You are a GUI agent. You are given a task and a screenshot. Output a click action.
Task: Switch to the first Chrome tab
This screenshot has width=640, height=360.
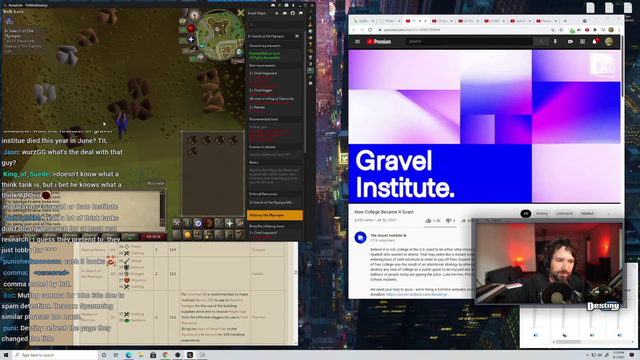(x=364, y=21)
